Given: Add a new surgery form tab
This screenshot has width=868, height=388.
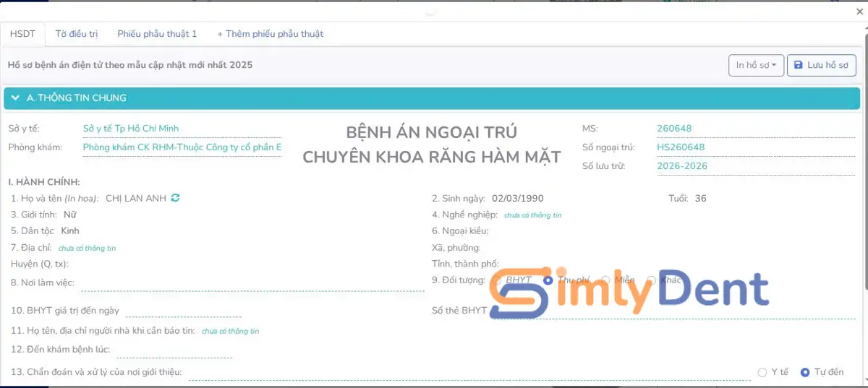Looking at the screenshot, I should [270, 34].
